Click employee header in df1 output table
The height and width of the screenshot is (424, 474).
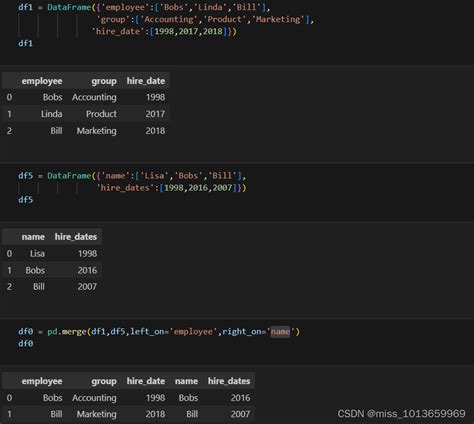[42, 81]
